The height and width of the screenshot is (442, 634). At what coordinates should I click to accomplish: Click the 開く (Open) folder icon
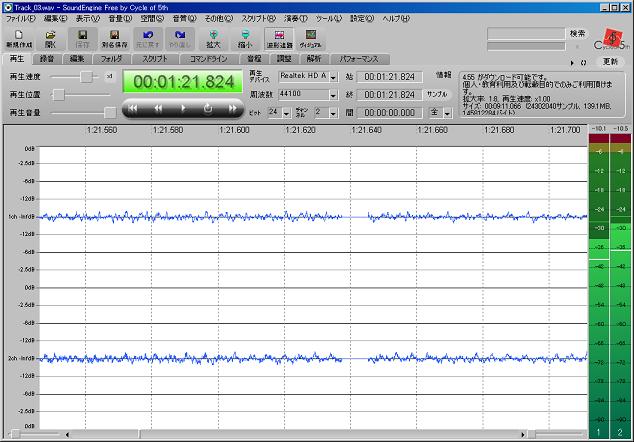tap(49, 38)
